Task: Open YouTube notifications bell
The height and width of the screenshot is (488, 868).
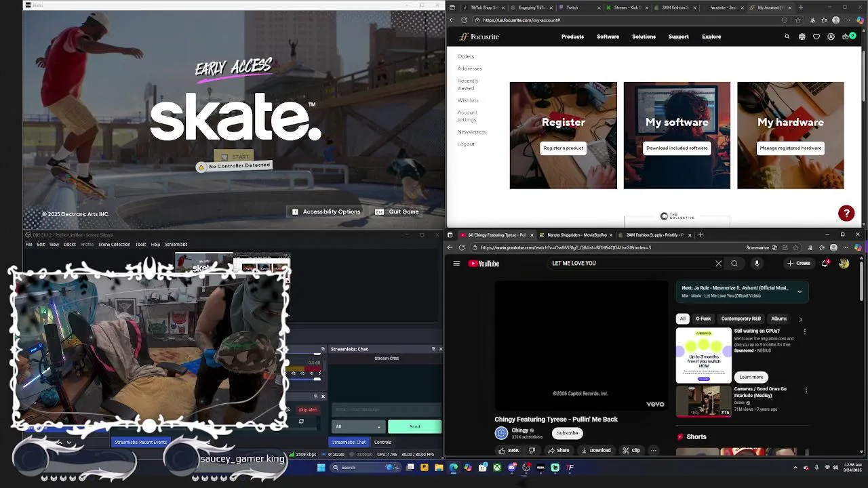Action: (x=825, y=264)
